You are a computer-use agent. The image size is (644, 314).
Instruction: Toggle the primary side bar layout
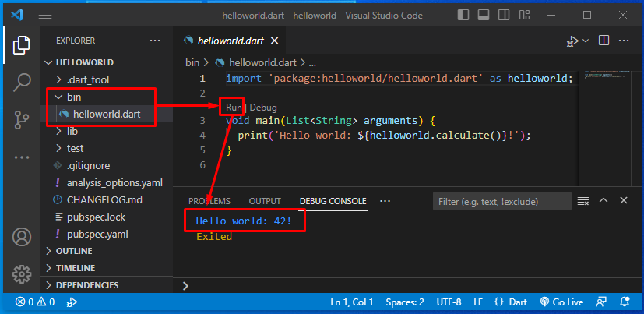[x=463, y=16]
